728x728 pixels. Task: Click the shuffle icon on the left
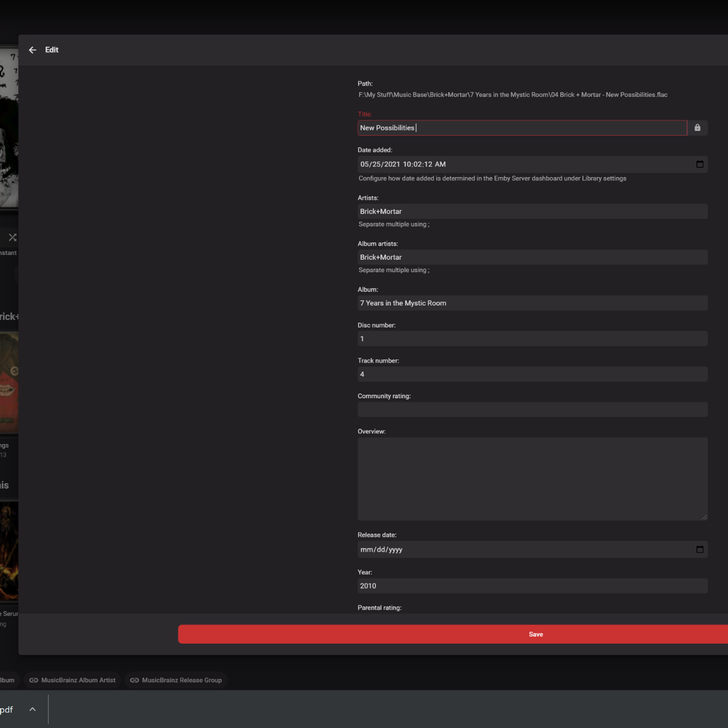12,237
